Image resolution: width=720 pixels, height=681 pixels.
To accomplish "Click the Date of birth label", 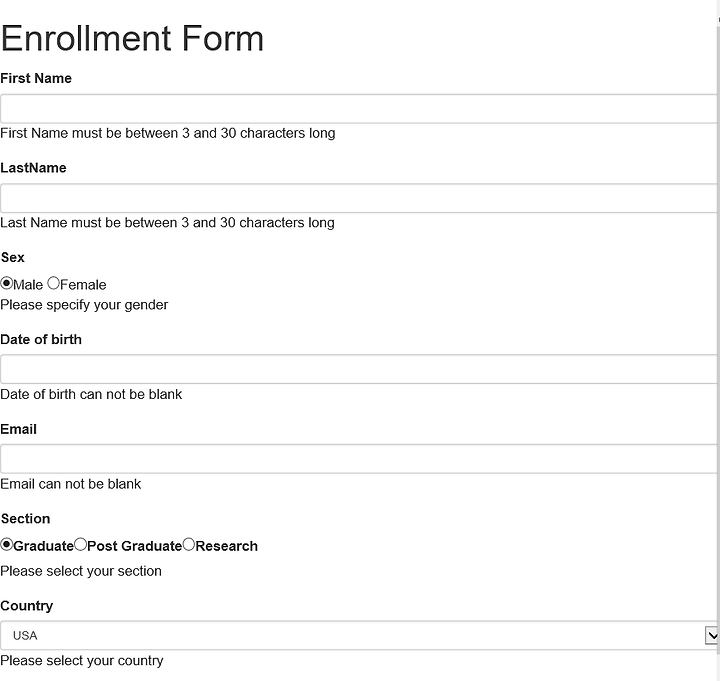I will 41,339.
